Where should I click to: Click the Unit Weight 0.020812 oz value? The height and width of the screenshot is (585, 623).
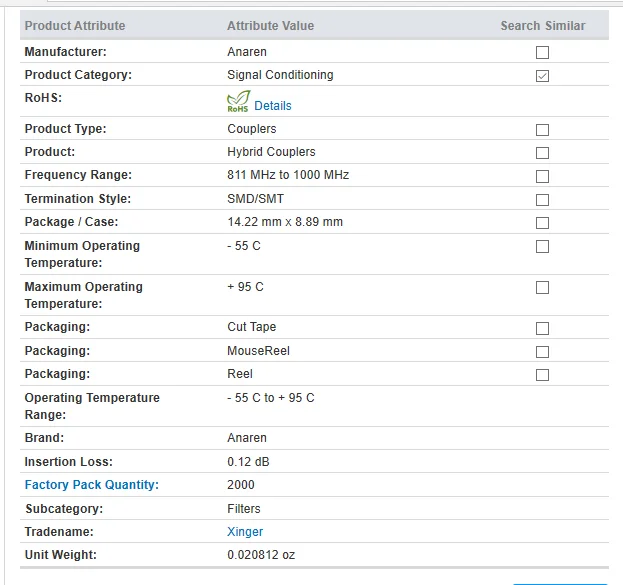(x=261, y=555)
